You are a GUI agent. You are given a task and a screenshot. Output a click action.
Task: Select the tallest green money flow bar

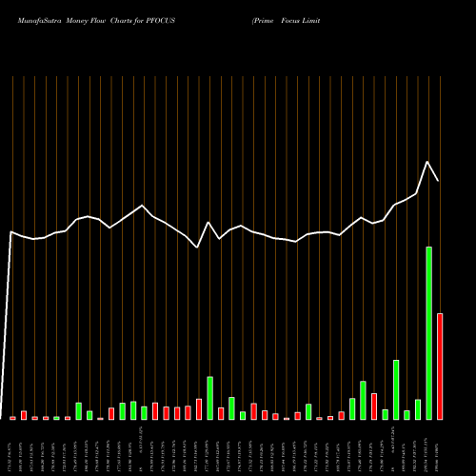428,333
